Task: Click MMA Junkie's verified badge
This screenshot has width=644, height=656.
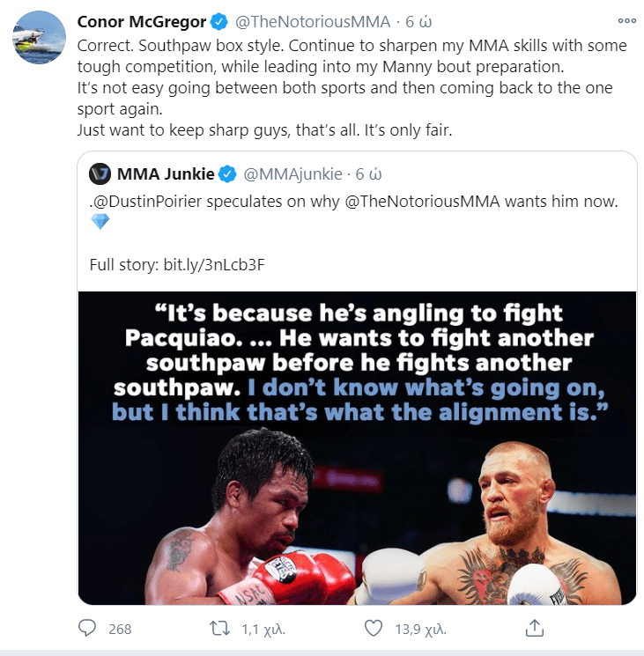Action: 227,174
